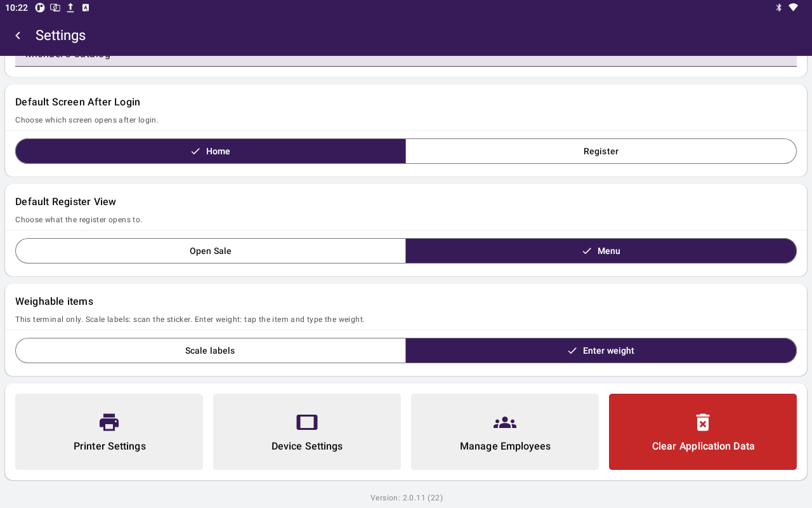Open Manage Employees
812x508 pixels.
pos(505,432)
